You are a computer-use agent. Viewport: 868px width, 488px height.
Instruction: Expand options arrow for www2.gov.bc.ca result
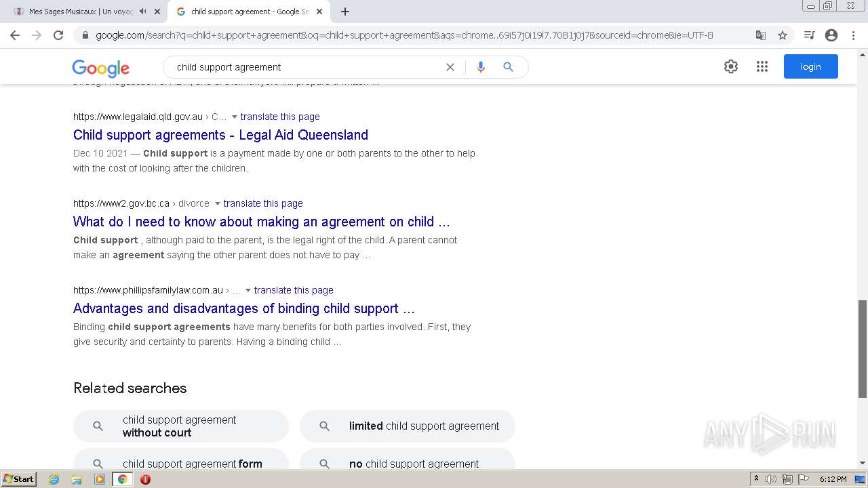click(x=218, y=204)
